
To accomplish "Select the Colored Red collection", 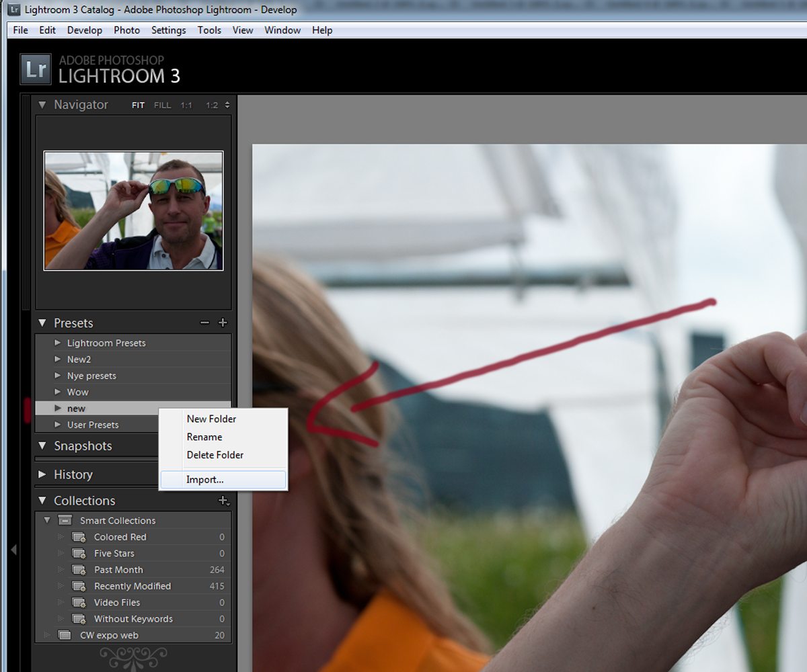I will click(133, 537).
